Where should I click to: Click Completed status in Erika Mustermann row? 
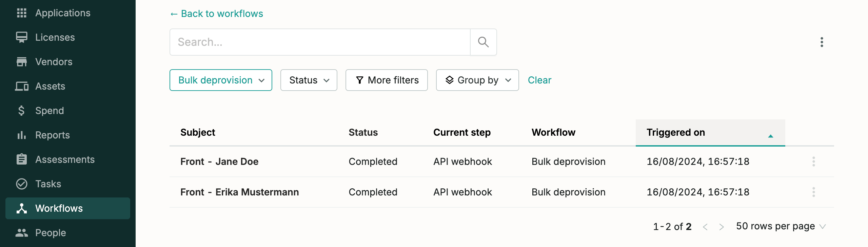click(373, 192)
